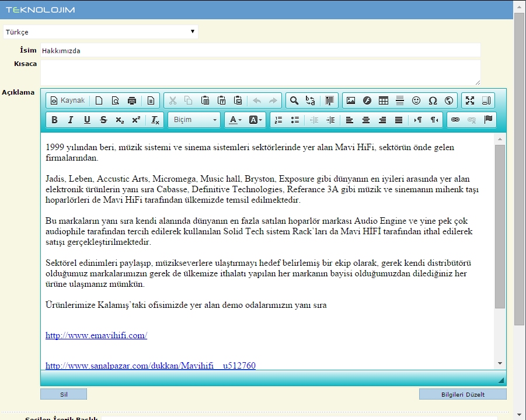Image resolution: width=526 pixels, height=420 pixels.
Task: Click the Cut scissors icon
Action: [x=172, y=100]
